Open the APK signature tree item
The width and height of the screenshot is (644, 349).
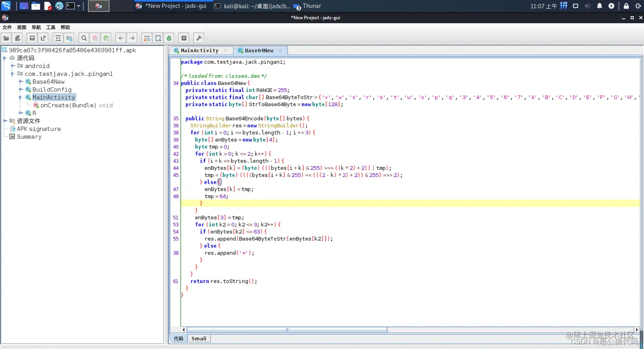point(39,129)
